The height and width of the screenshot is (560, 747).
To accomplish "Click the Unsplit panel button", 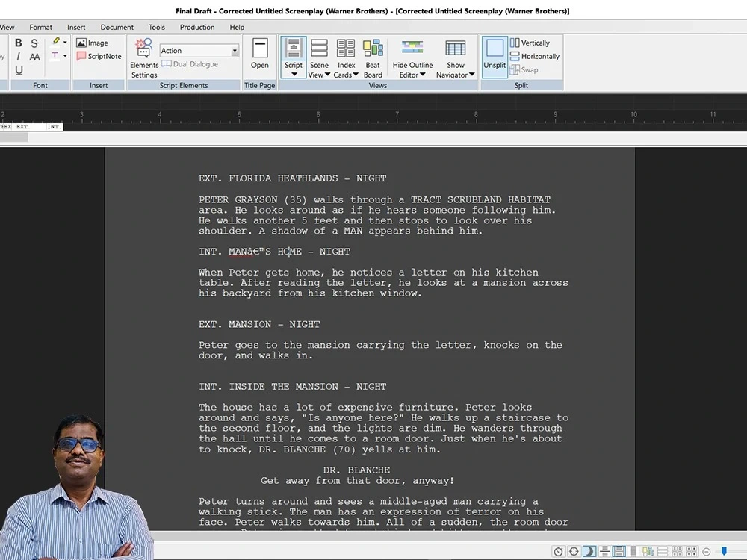I will [495, 56].
